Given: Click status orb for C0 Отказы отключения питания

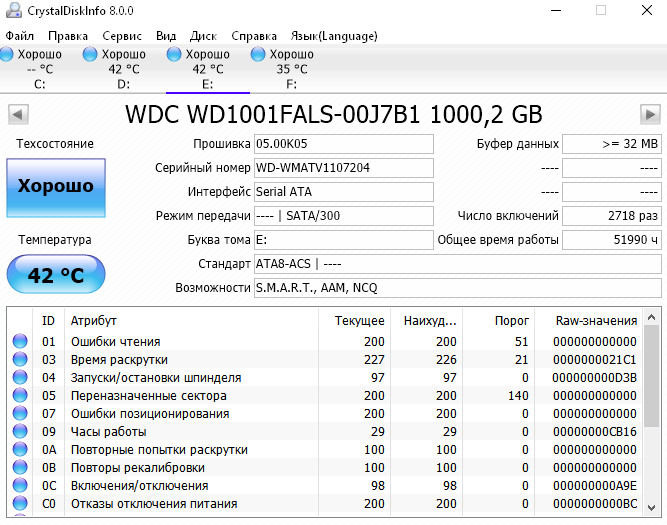Looking at the screenshot, I should pos(20,503).
